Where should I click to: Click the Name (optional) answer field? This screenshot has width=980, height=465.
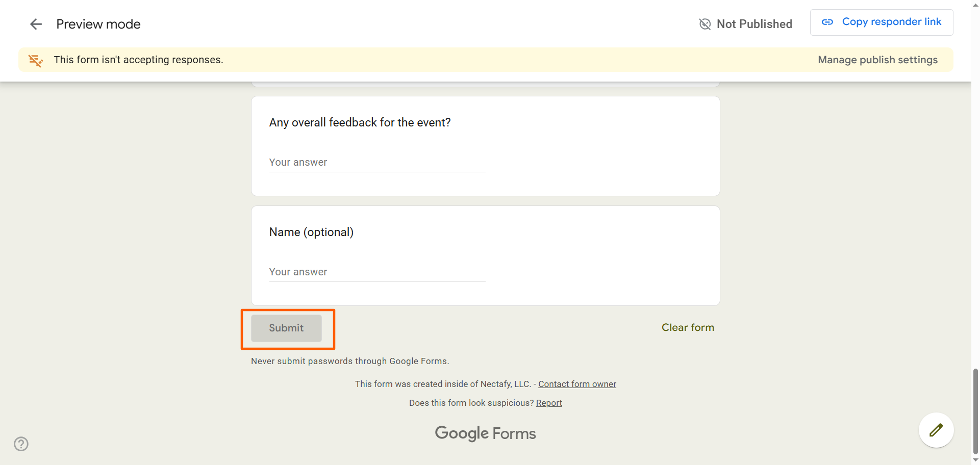[377, 272]
